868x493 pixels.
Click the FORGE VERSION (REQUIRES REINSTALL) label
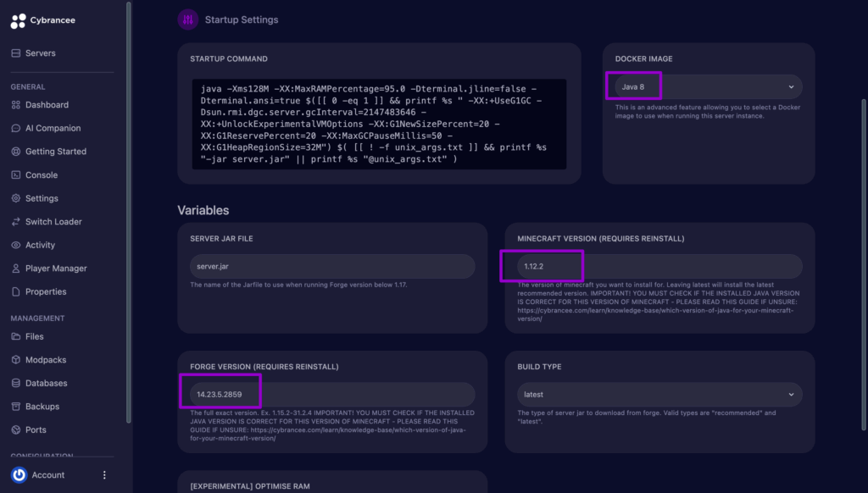(x=264, y=367)
